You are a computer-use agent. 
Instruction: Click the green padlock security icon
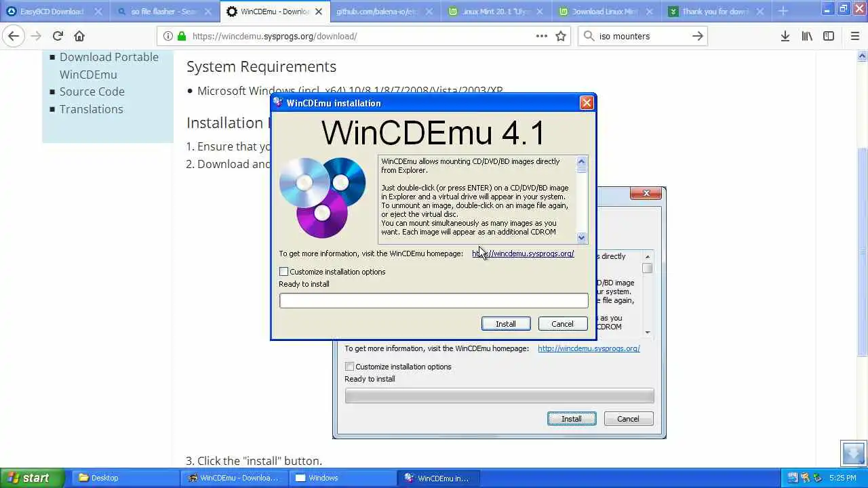[181, 36]
